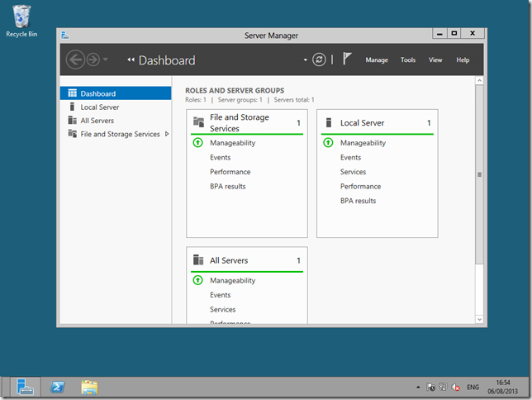Open Manageability in the All Servers tile
Viewport: 532px width, 400px height.
pyautogui.click(x=232, y=280)
